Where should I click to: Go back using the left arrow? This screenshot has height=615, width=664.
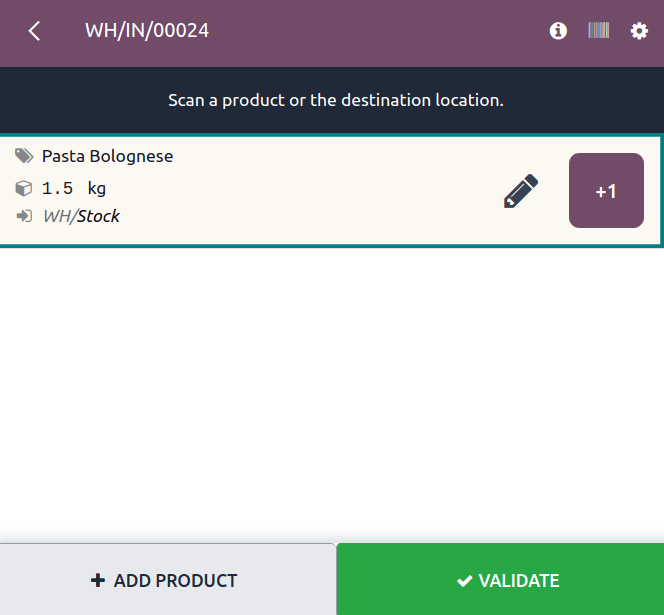pyautogui.click(x=35, y=31)
